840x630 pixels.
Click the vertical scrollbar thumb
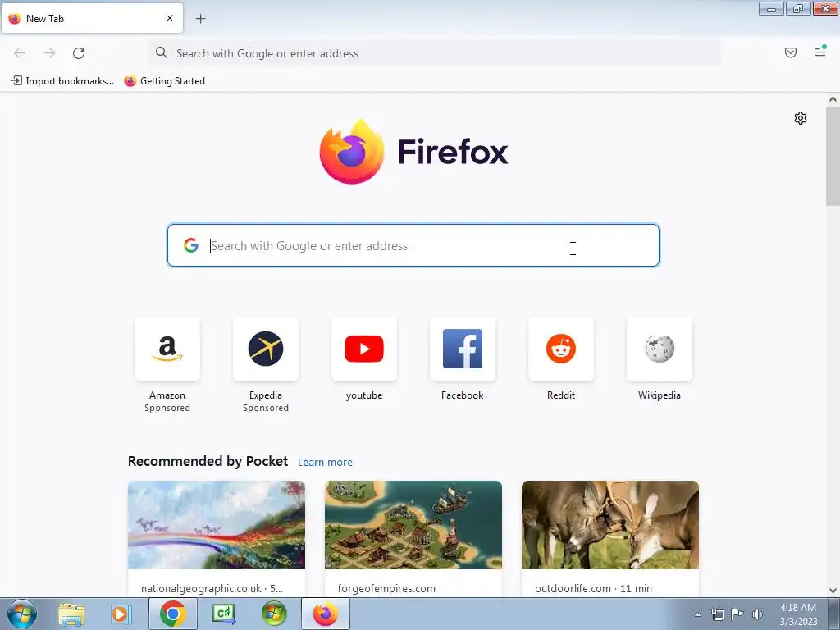pos(833,155)
